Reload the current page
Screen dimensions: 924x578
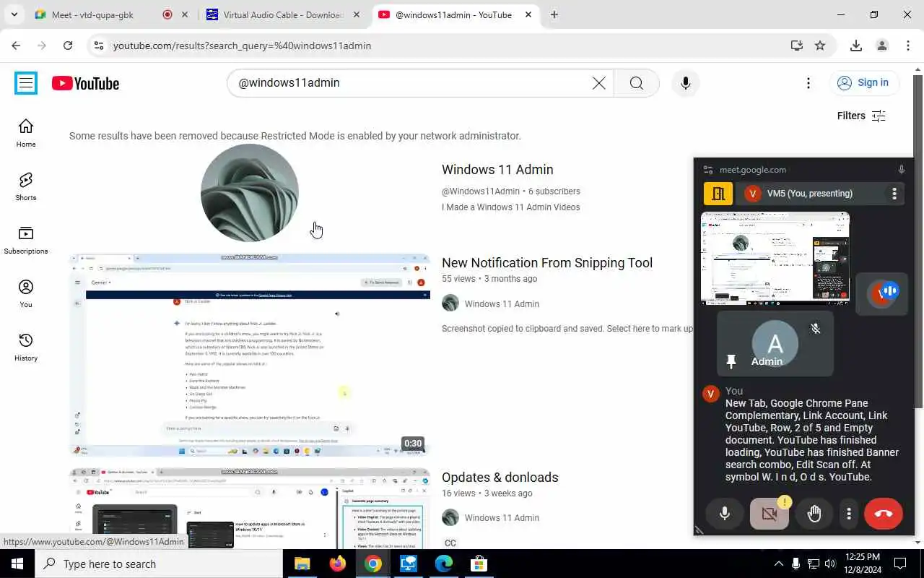click(x=68, y=46)
